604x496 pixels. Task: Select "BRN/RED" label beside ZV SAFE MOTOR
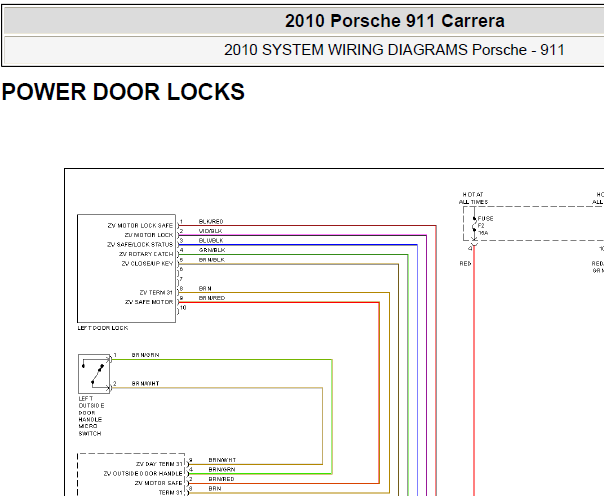pos(212,298)
